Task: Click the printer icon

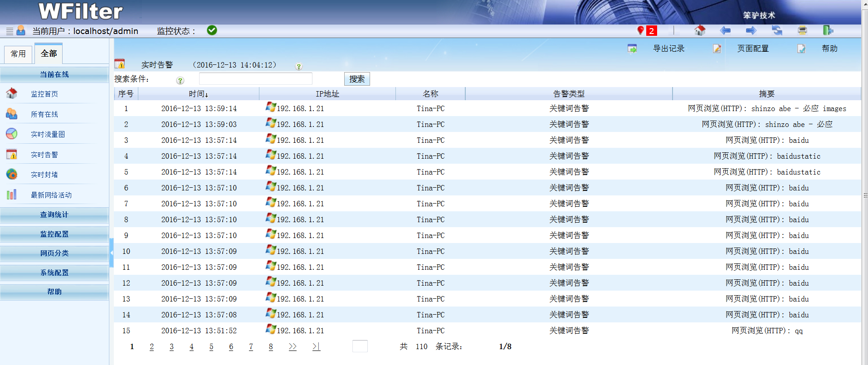Action: point(802,30)
